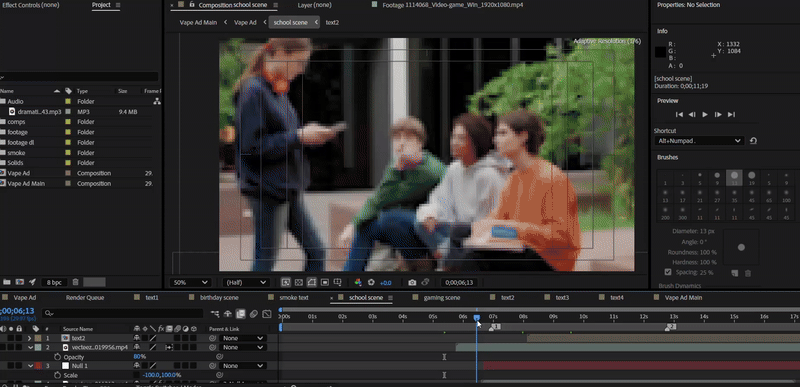
Task: Reset the preview shortcut to default
Action: pos(753,141)
